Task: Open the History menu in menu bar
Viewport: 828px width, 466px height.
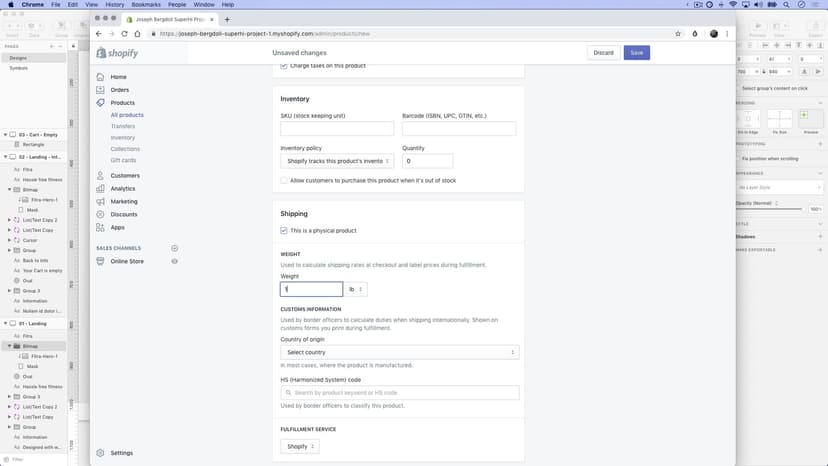Action: [x=114, y=5]
